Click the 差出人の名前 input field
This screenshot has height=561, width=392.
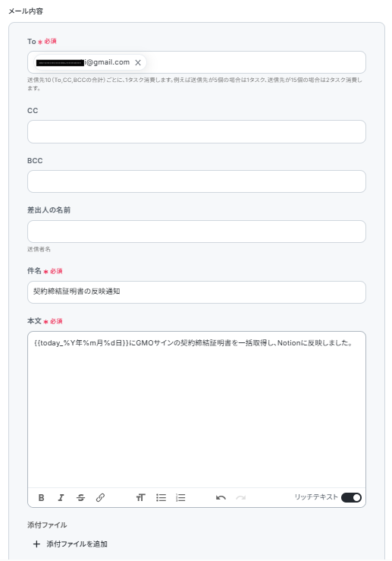point(196,232)
